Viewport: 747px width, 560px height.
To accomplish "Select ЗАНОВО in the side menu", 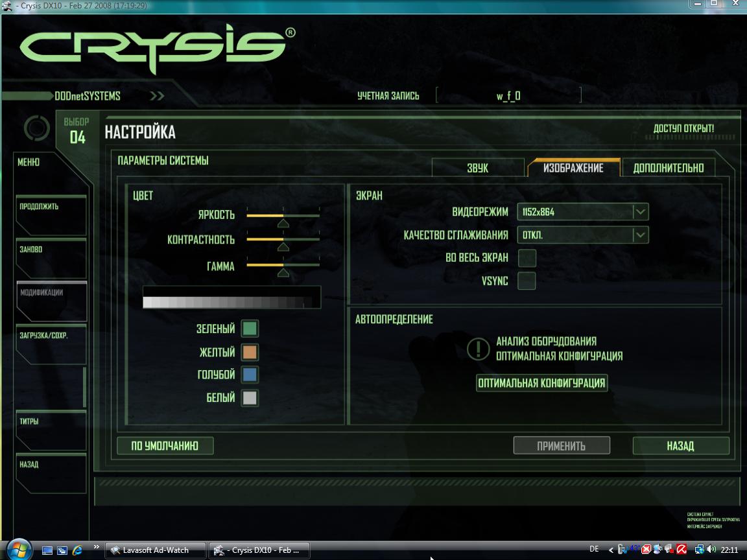I will pyautogui.click(x=51, y=258).
